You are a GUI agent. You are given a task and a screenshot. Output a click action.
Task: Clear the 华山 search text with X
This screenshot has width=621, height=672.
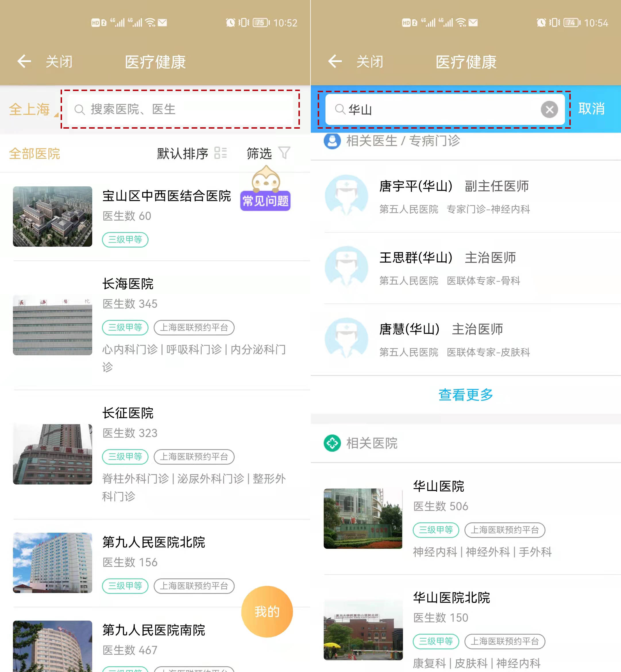[x=549, y=109]
